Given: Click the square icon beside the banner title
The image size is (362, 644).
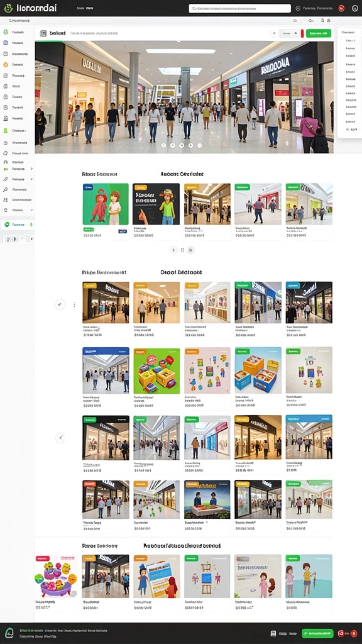Looking at the screenshot, I should (x=43, y=33).
